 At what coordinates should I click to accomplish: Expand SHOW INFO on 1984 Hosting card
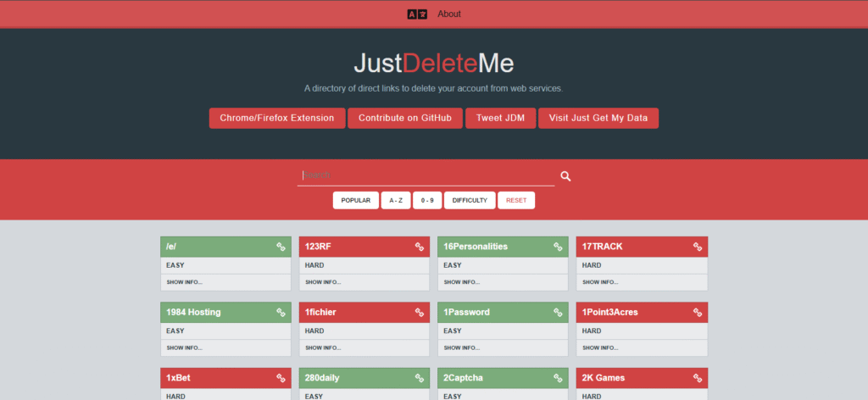click(x=184, y=348)
